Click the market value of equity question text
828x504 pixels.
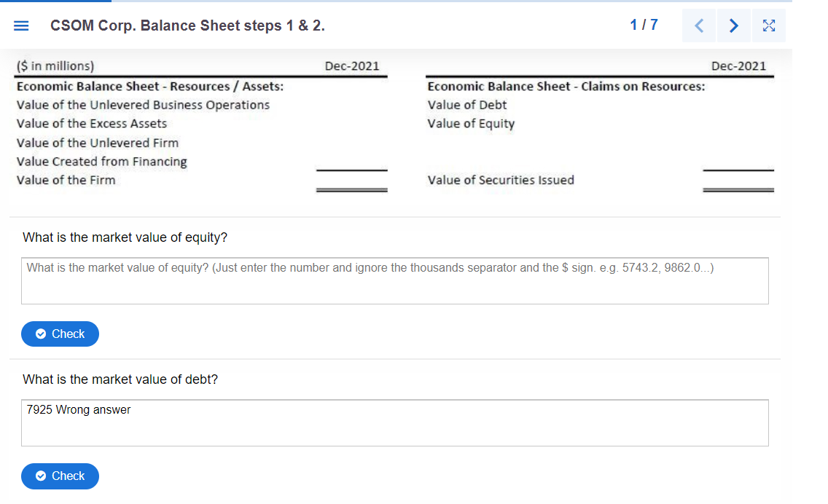pyautogui.click(x=124, y=237)
